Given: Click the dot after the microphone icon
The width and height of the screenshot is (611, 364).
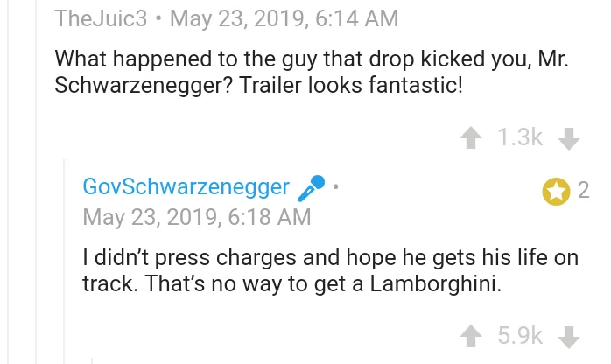Looking at the screenshot, I should [x=335, y=186].
